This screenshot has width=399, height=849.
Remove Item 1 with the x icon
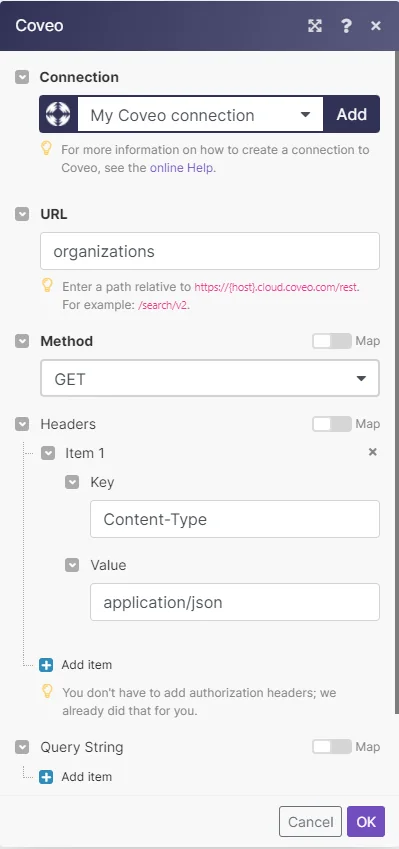(372, 452)
